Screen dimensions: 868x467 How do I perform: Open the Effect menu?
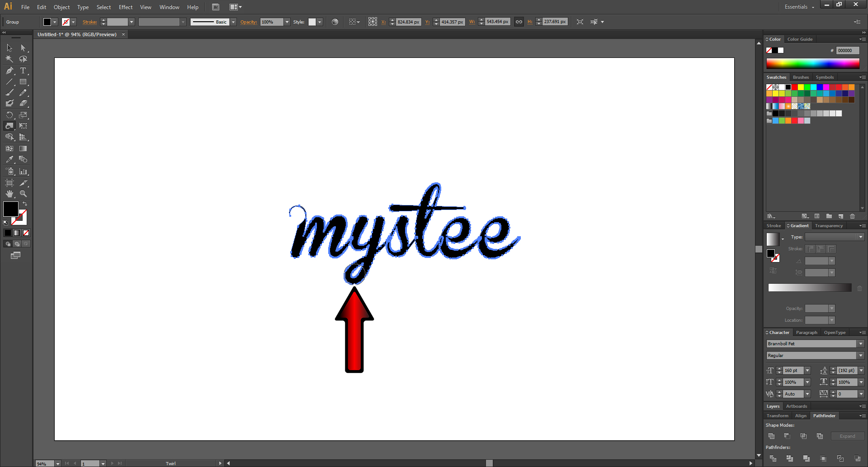pos(126,7)
